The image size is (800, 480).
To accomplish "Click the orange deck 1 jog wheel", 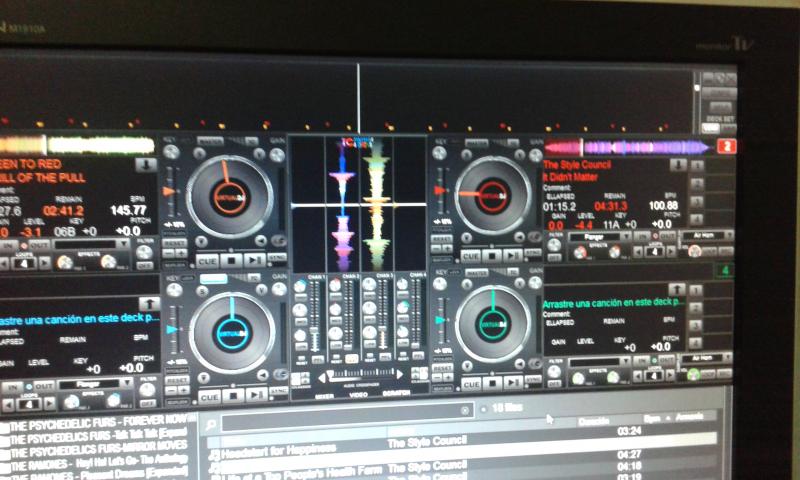I will [230, 197].
